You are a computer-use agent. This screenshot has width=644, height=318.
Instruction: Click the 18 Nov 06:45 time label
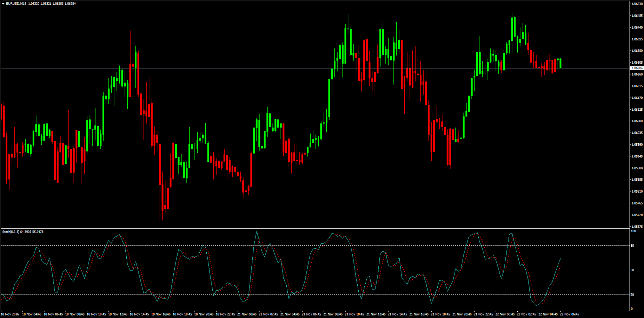pyautogui.click(x=53, y=314)
